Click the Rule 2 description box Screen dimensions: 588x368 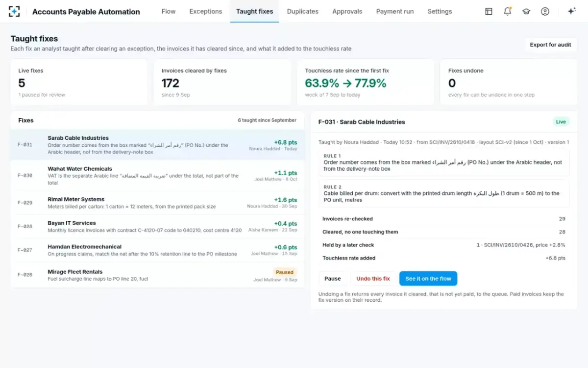click(x=444, y=193)
